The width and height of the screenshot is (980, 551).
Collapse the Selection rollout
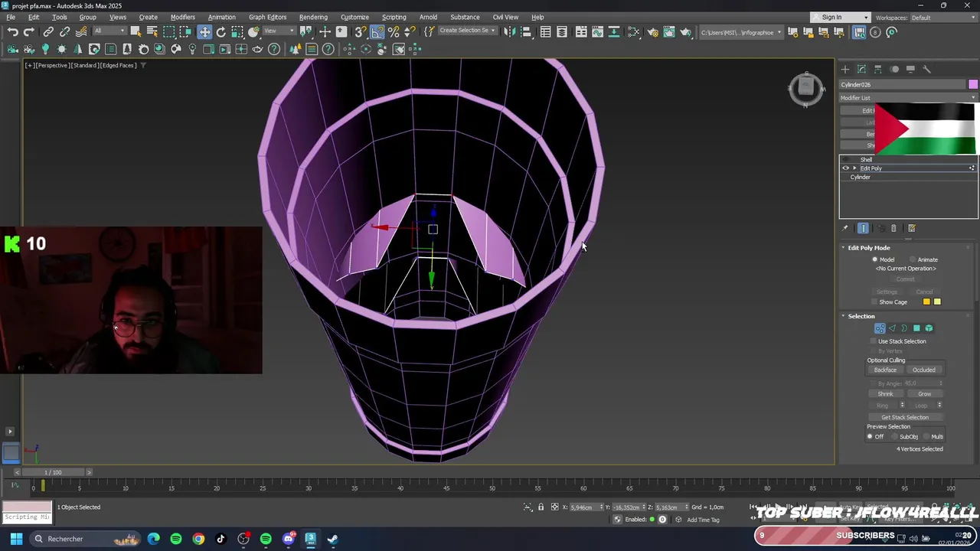[x=844, y=316]
